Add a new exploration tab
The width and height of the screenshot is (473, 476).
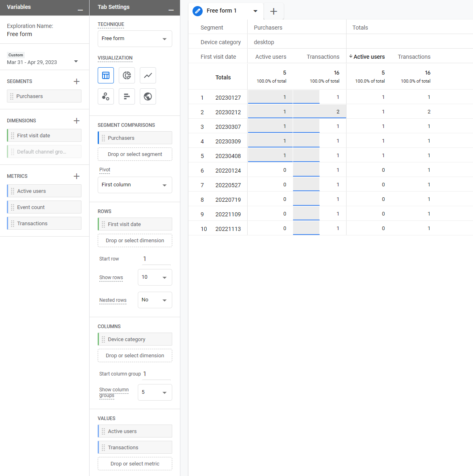coord(274,11)
